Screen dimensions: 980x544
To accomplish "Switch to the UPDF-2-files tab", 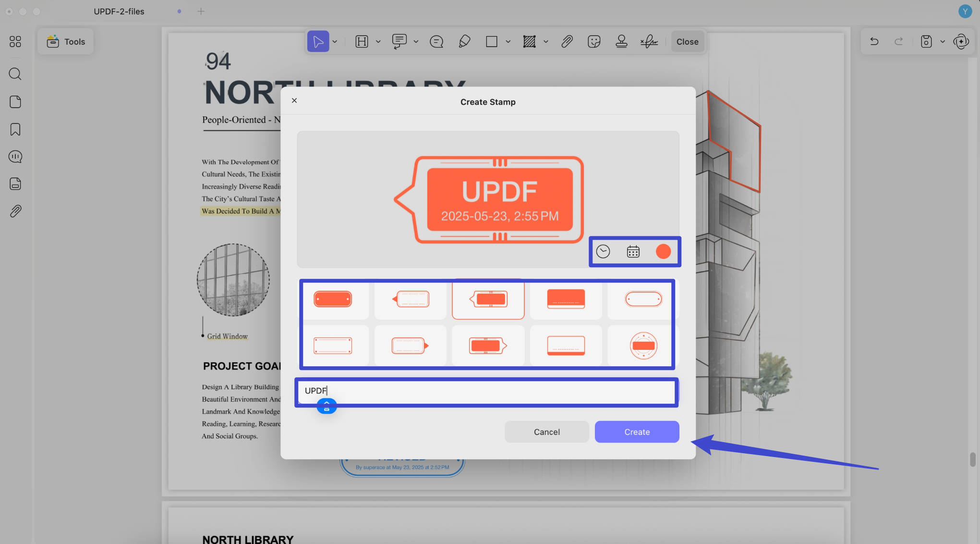I will click(119, 11).
